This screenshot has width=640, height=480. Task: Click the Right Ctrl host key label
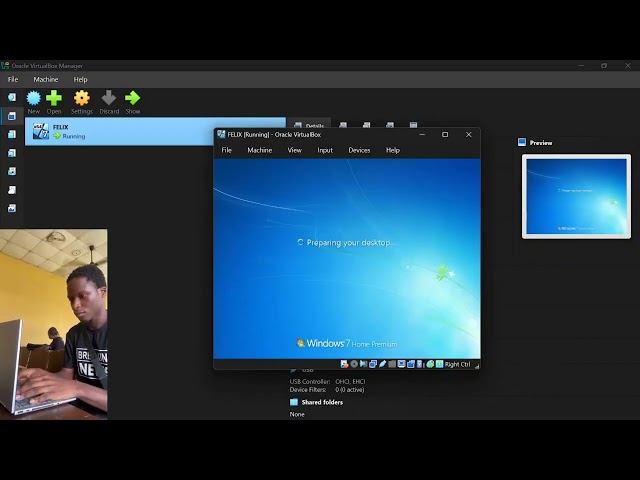point(457,364)
